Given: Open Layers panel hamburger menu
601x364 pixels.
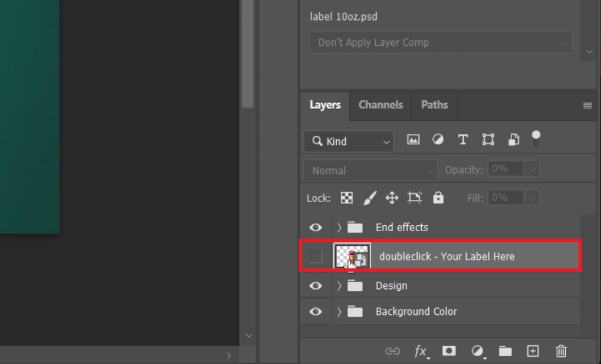Looking at the screenshot, I should pos(587,106).
